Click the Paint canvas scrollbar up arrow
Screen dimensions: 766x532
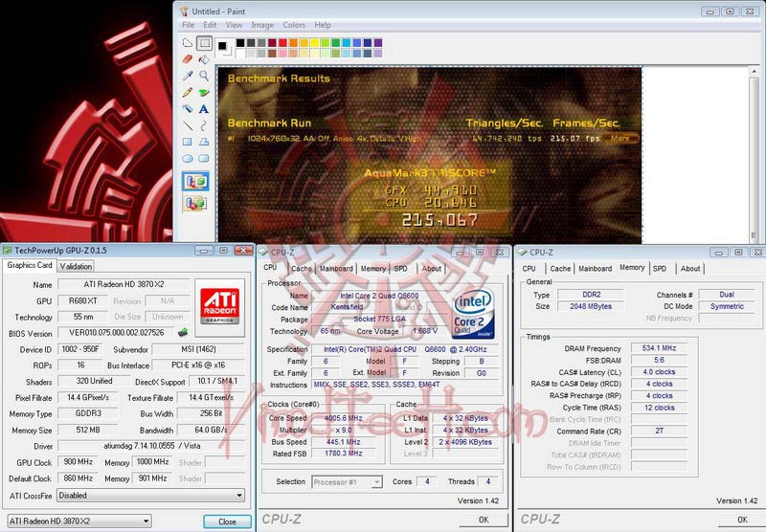tap(755, 72)
